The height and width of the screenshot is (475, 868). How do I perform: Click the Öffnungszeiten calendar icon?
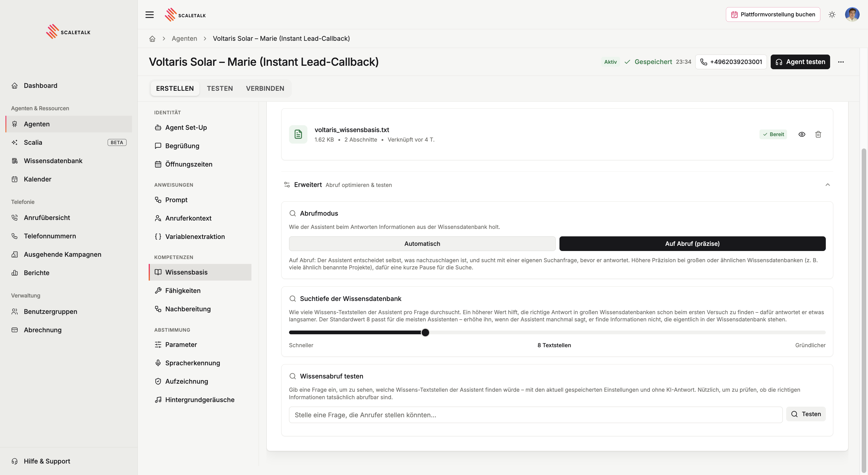click(x=158, y=164)
